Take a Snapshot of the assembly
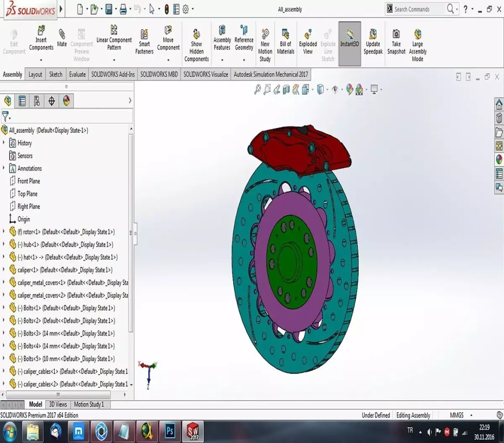Viewport: 504px width, 443px height. coord(396,40)
